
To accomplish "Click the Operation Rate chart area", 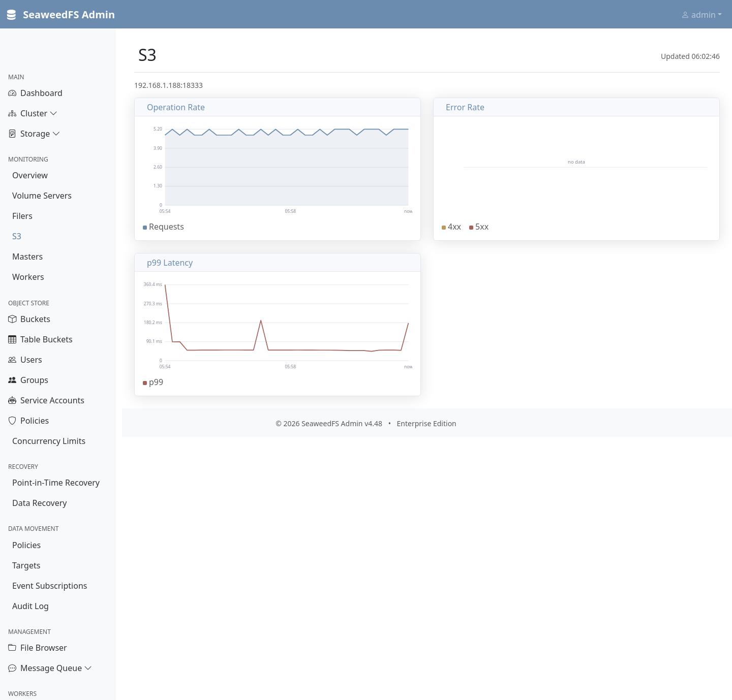I will click(x=287, y=167).
